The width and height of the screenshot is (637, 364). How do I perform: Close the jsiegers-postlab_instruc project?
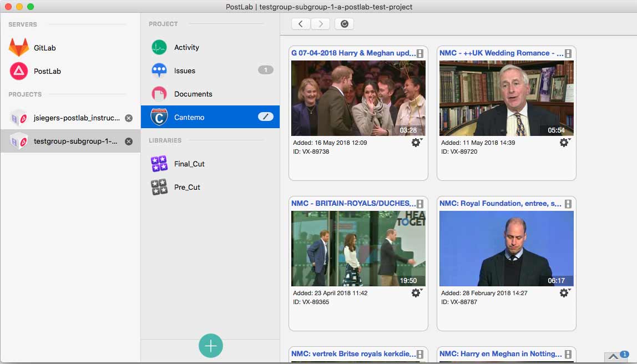tap(129, 118)
